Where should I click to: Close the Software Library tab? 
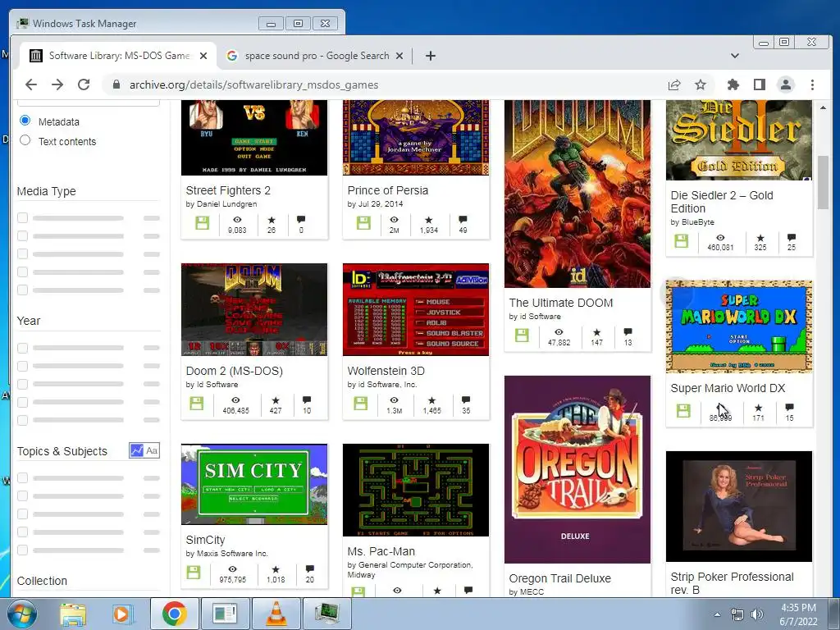(203, 56)
